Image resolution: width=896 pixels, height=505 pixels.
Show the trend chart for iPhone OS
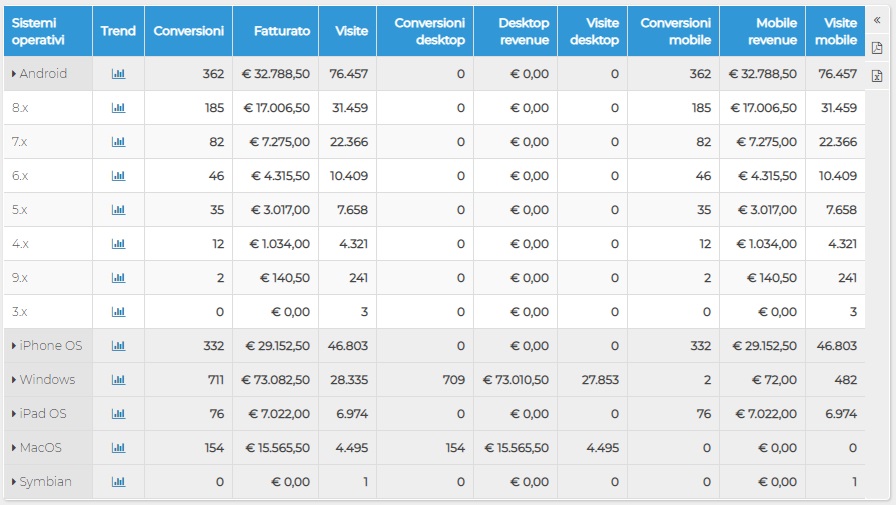tap(118, 346)
